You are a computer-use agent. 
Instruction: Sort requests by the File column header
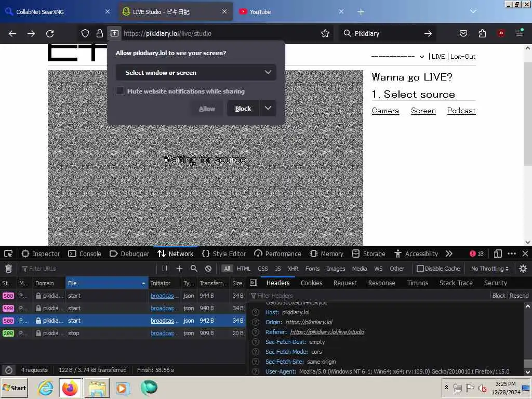[107, 283]
